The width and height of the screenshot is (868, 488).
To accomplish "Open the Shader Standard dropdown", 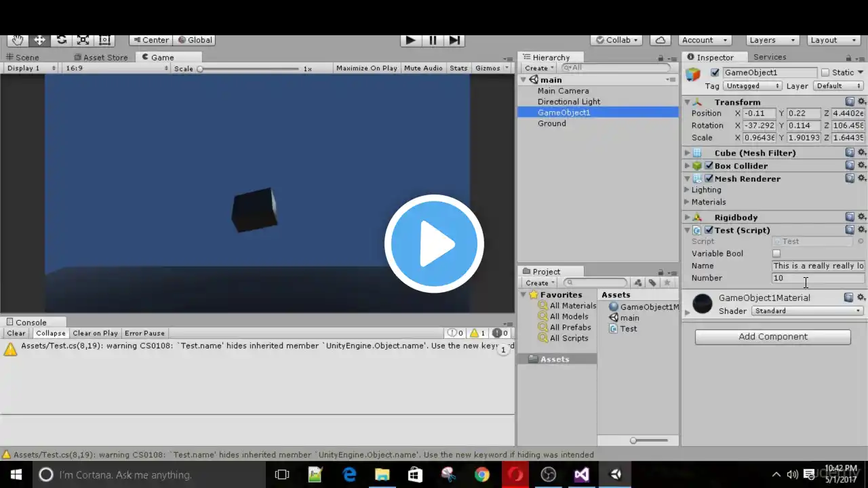I will (x=808, y=311).
